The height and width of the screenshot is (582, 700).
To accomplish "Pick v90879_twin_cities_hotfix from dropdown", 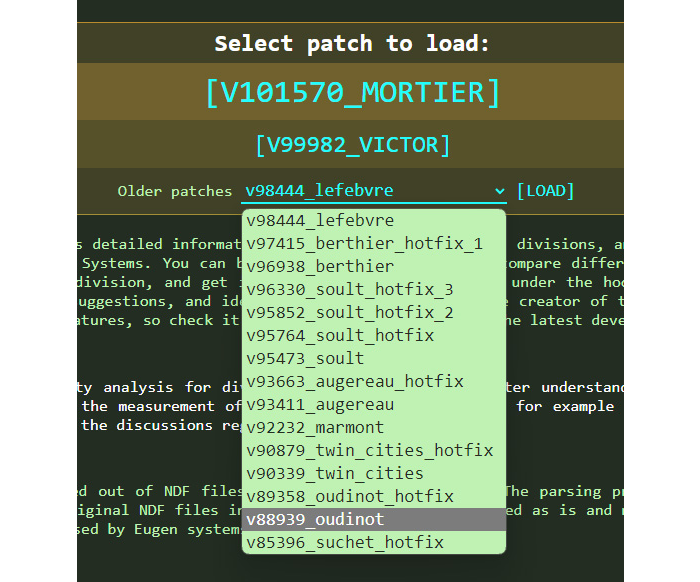I will tap(369, 450).
